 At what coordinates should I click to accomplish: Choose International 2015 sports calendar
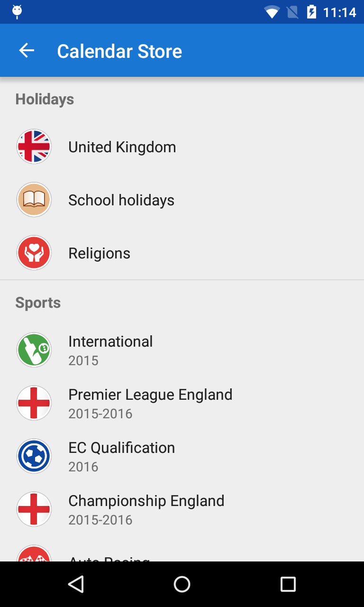pos(110,350)
